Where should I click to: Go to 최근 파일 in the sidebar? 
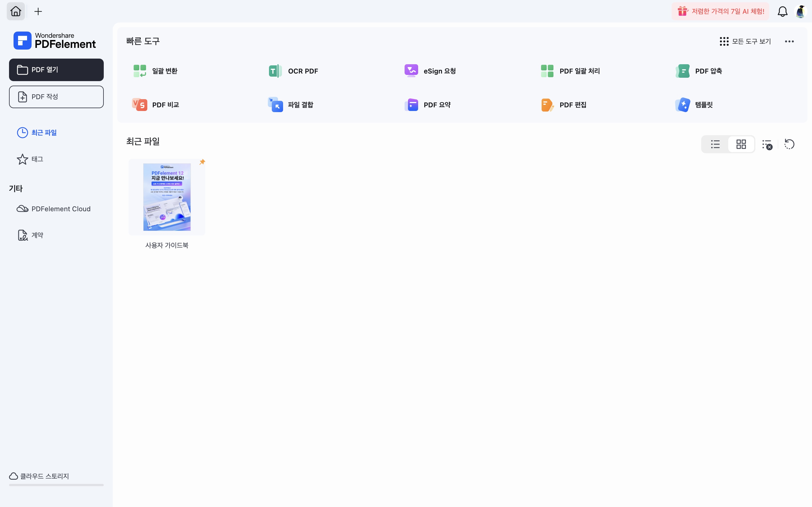pos(44,132)
